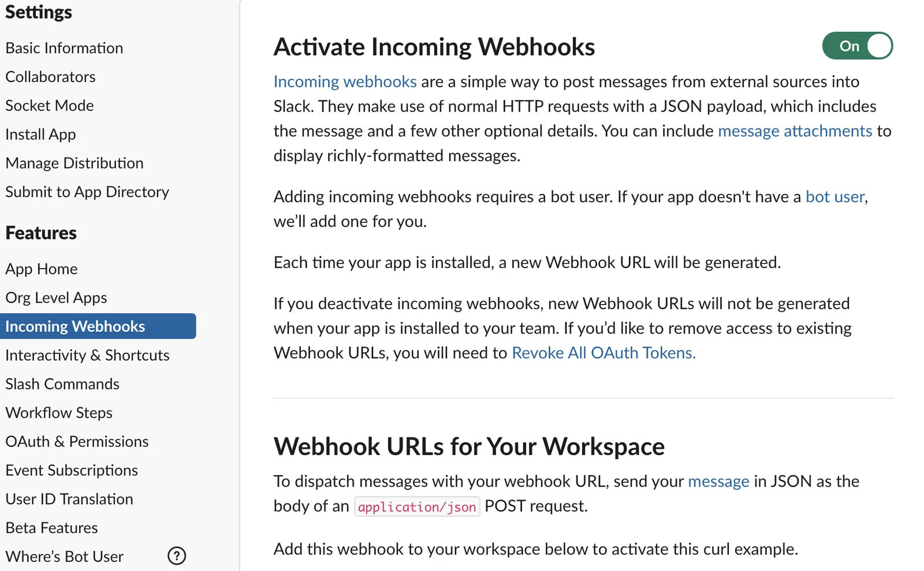This screenshot has height=571, width=924.
Task: Follow the Incoming webhooks link
Action: tap(345, 82)
